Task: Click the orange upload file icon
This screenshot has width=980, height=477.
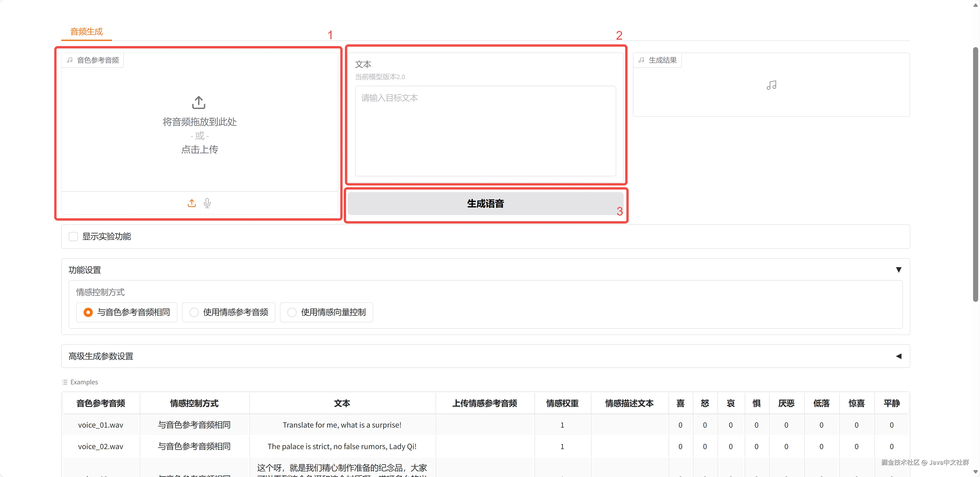Action: [x=192, y=203]
